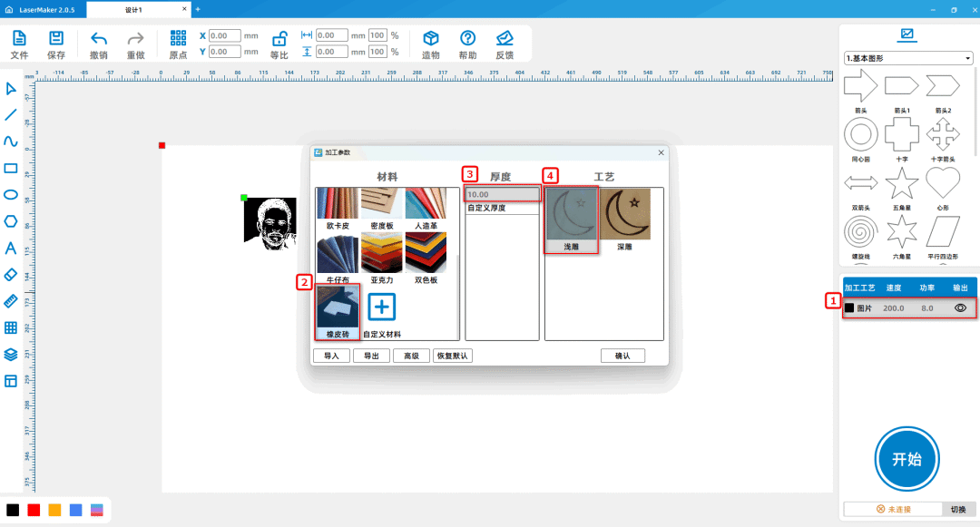Image resolution: width=980 pixels, height=527 pixels.
Task: Select the text tool in left sidebar
Action: click(x=11, y=248)
